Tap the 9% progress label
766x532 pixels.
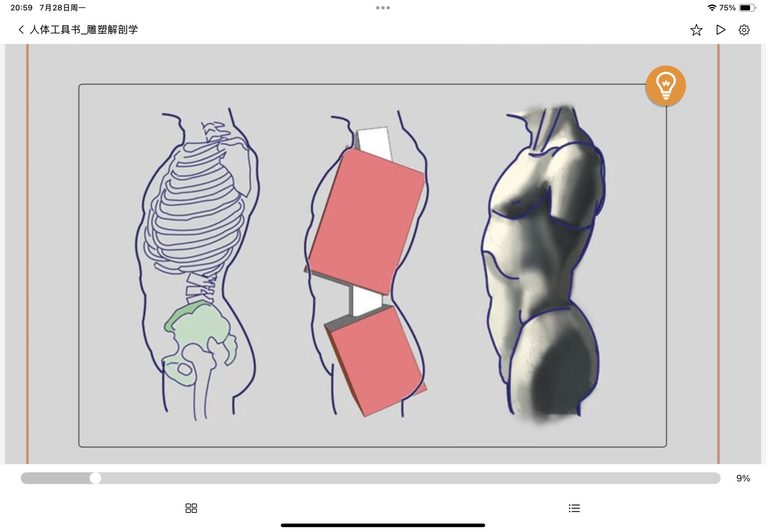743,478
